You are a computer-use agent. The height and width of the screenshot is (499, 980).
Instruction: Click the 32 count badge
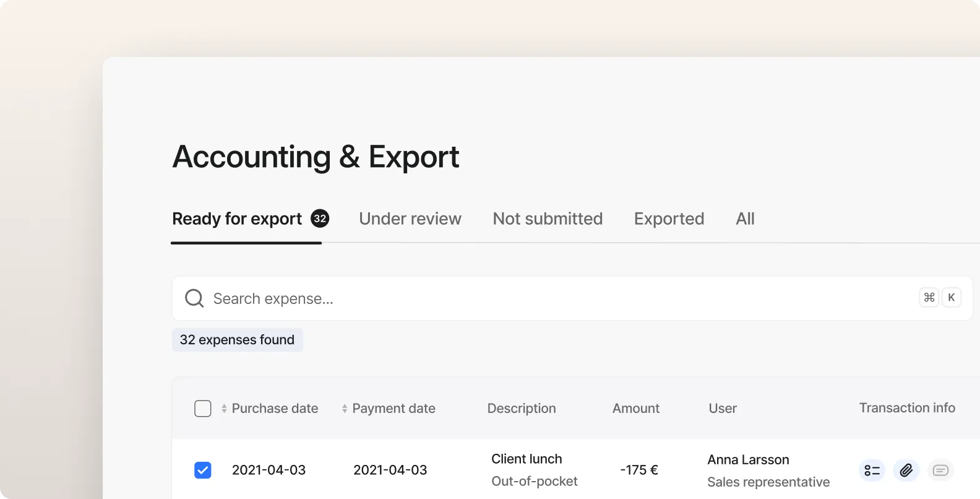coord(320,219)
